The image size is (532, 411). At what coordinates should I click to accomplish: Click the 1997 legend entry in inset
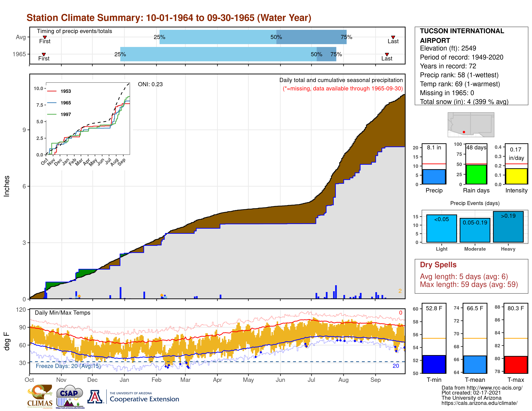59,114
